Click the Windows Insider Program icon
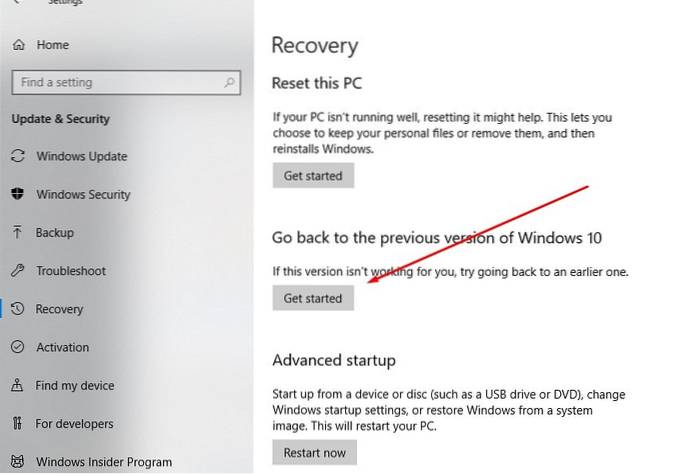The image size is (698, 474). [x=17, y=461]
